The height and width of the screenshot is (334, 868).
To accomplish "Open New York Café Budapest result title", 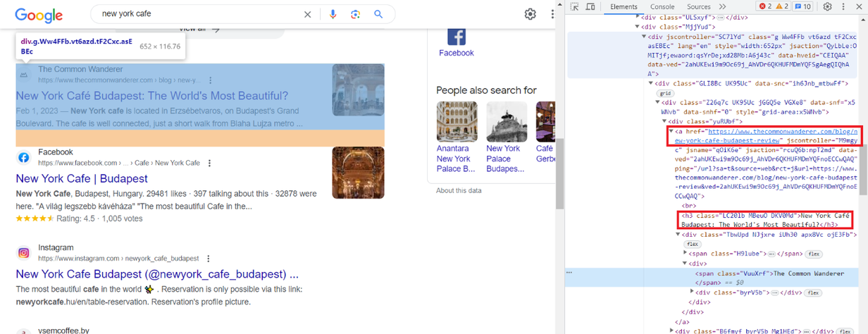I will coord(152,96).
